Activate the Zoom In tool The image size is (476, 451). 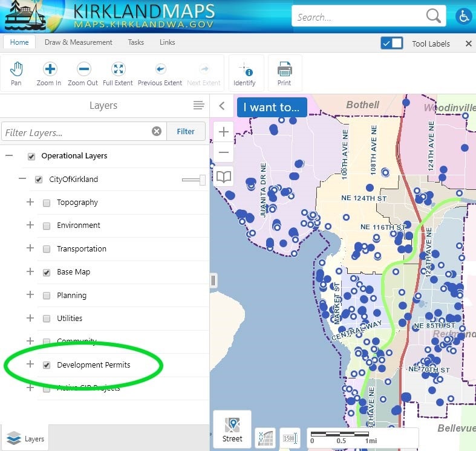tap(49, 74)
